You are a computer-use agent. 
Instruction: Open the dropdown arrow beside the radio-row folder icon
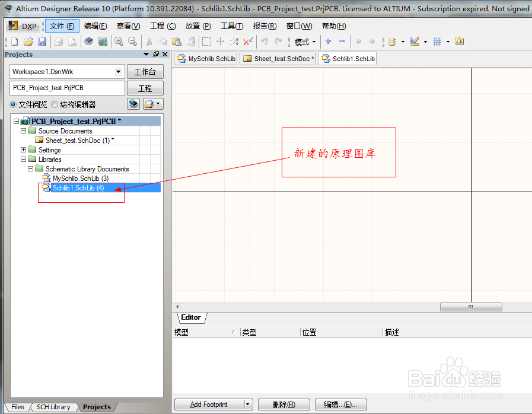158,104
